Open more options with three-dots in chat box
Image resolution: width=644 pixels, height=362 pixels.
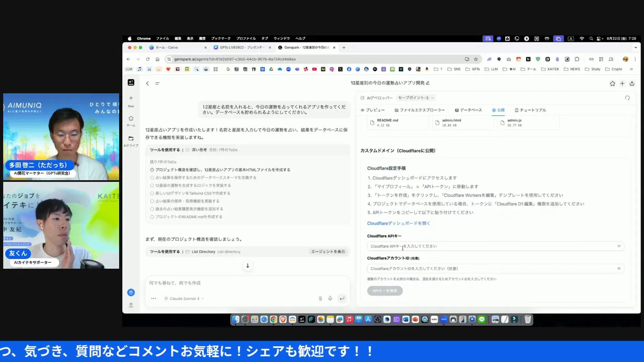154,298
